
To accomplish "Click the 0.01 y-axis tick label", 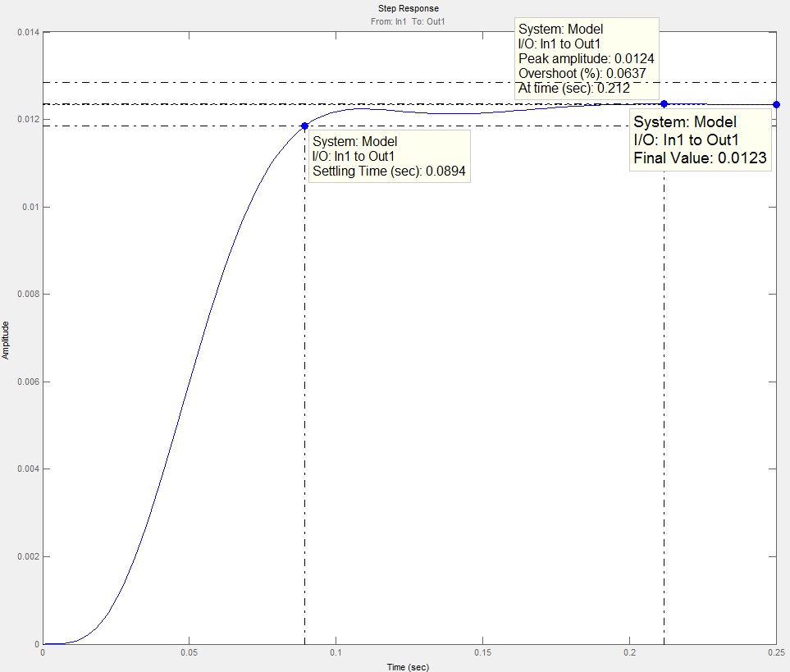I will point(30,207).
